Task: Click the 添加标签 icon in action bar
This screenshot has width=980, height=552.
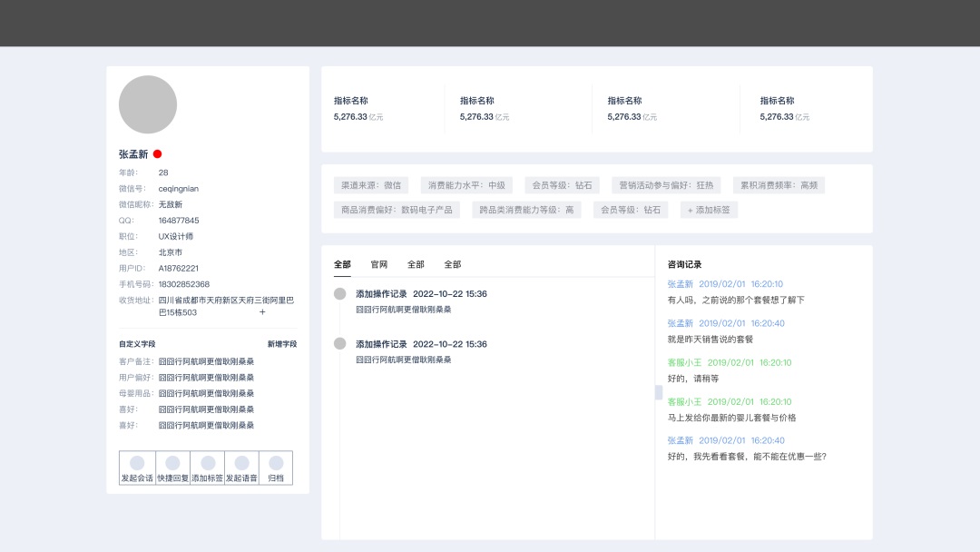Action: tap(208, 463)
